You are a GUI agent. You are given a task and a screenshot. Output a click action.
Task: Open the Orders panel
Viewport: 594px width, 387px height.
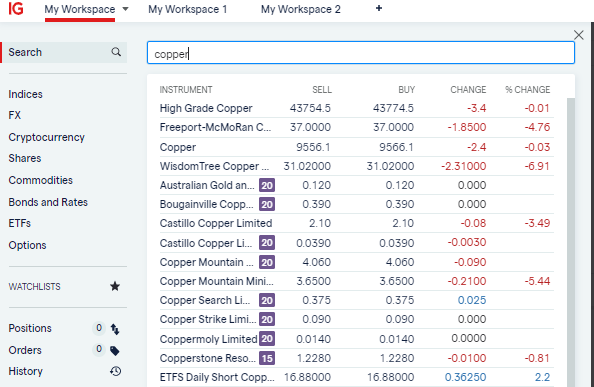coord(25,350)
